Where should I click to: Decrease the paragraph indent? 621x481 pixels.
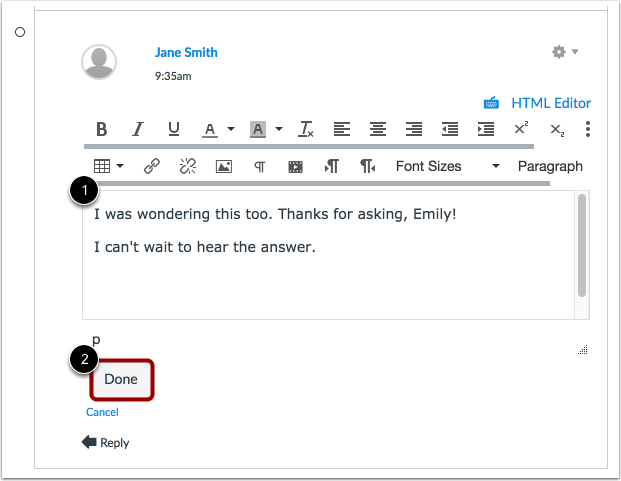click(x=450, y=129)
